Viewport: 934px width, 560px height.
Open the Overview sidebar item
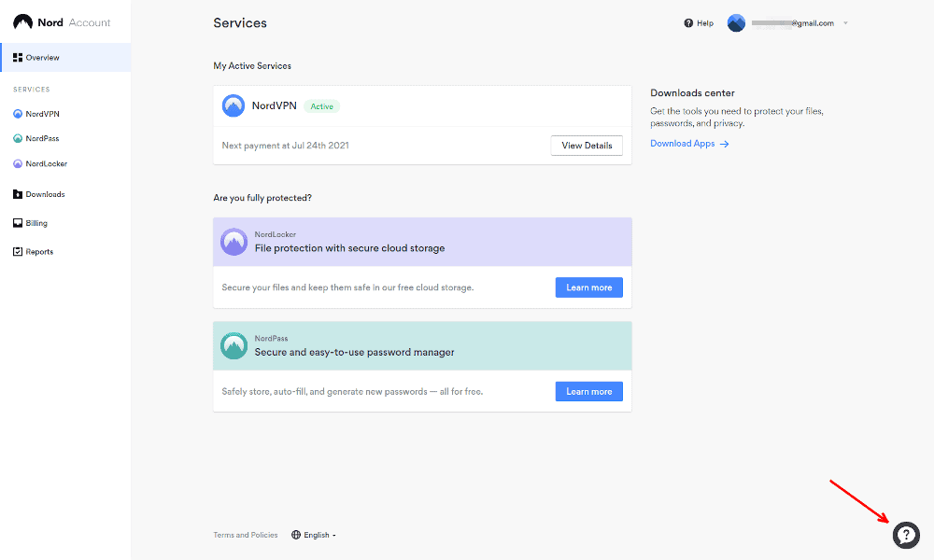point(65,57)
